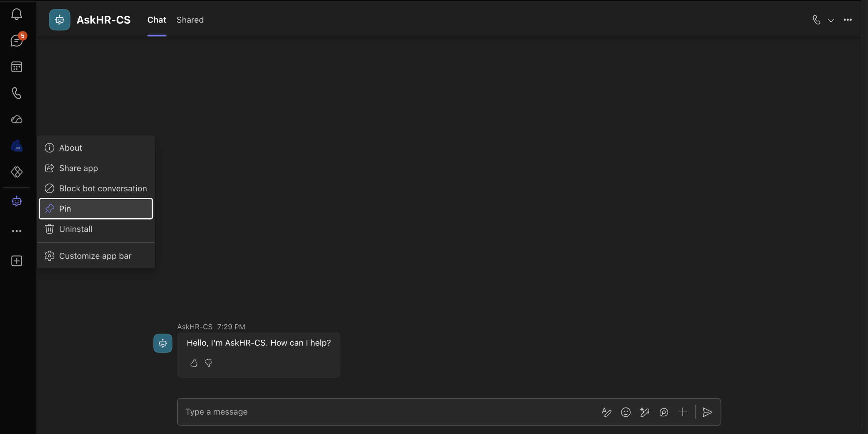
Task: Open more chat options with the ellipsis
Action: pyautogui.click(x=848, y=20)
